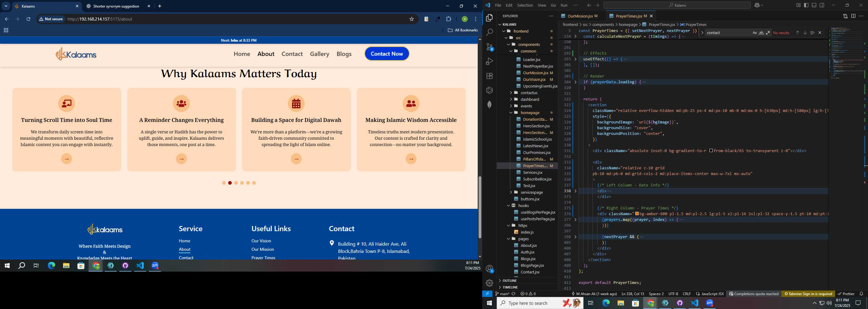Bookmark this page with star icon
The height and width of the screenshot is (309, 868).
[x=411, y=19]
